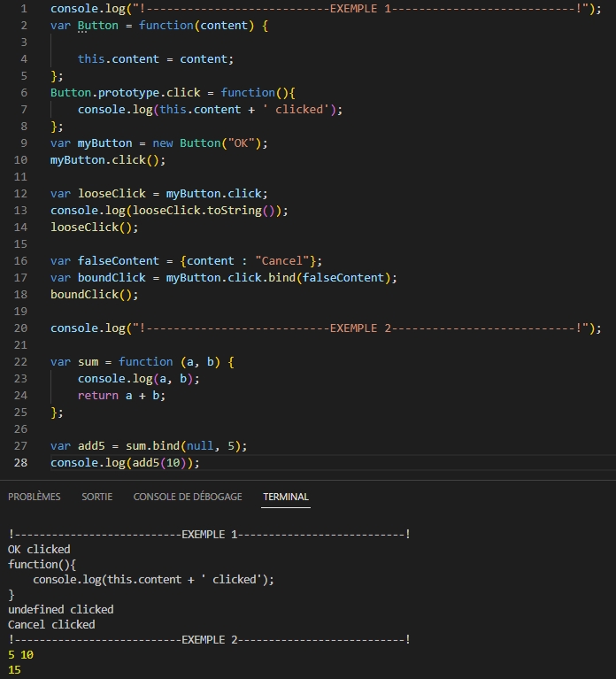Open the CONSOLE DE DÉBOGAGE tab
The image size is (616, 679).
[188, 497]
